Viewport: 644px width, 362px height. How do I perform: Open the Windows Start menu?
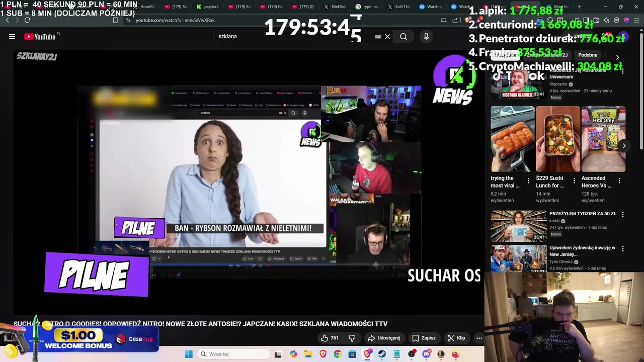tap(189, 354)
